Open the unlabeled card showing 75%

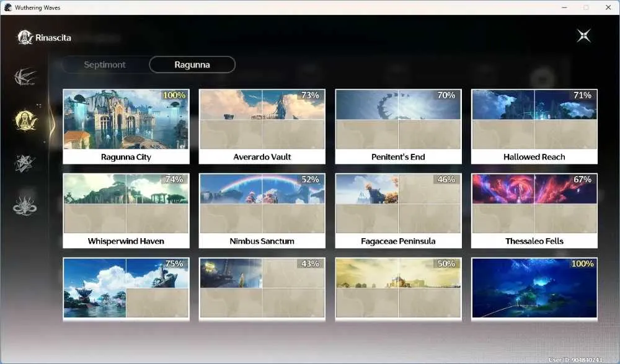click(x=126, y=288)
